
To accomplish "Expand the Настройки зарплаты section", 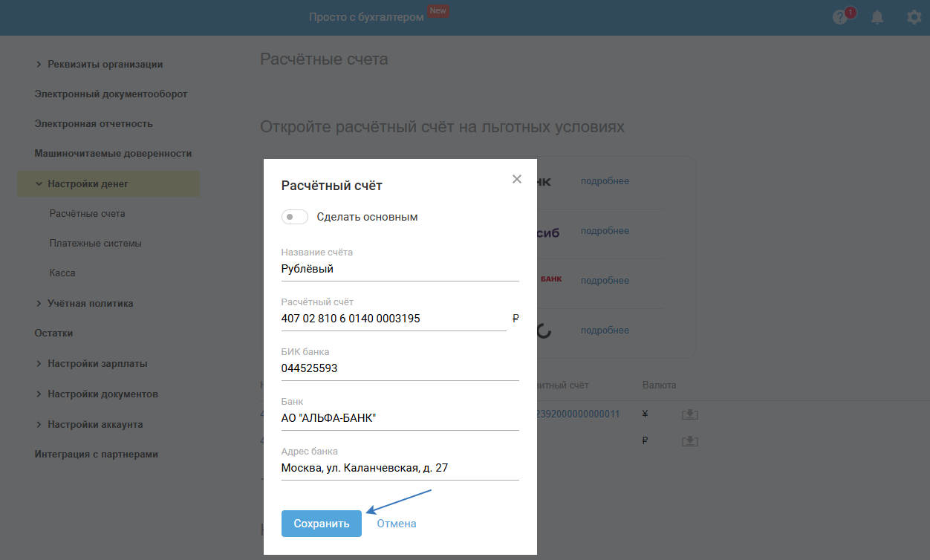I will click(x=39, y=364).
